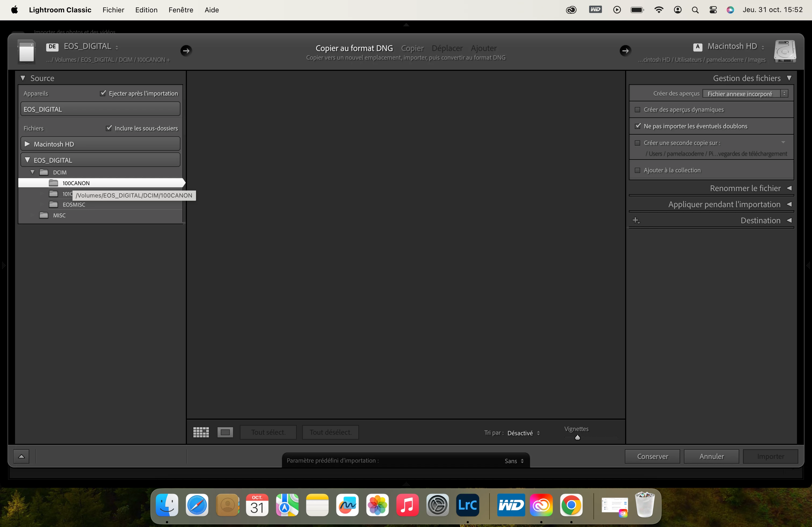Image resolution: width=812 pixels, height=527 pixels.
Task: Switch to loupe single-image view icon
Action: click(225, 432)
